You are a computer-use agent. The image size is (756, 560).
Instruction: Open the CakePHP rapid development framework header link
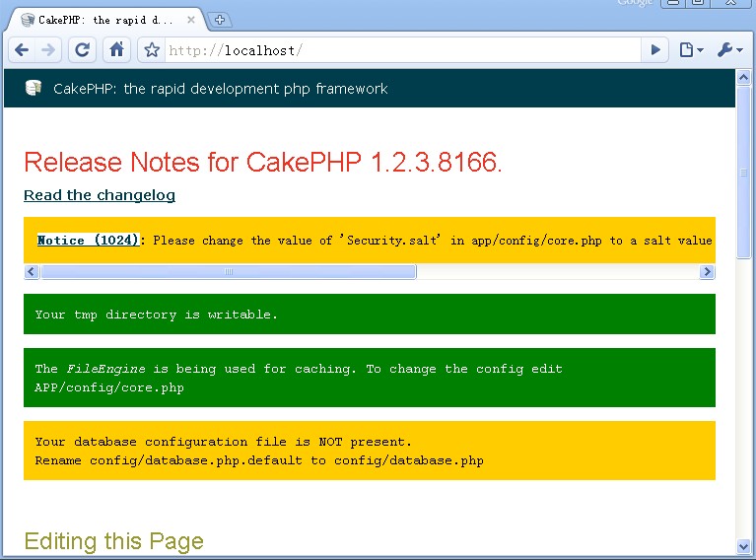coord(221,89)
